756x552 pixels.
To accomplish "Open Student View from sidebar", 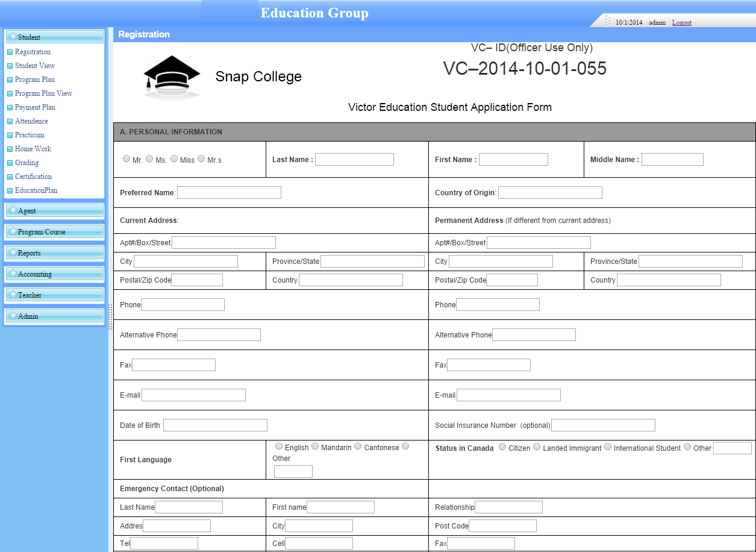I will coord(35,66).
